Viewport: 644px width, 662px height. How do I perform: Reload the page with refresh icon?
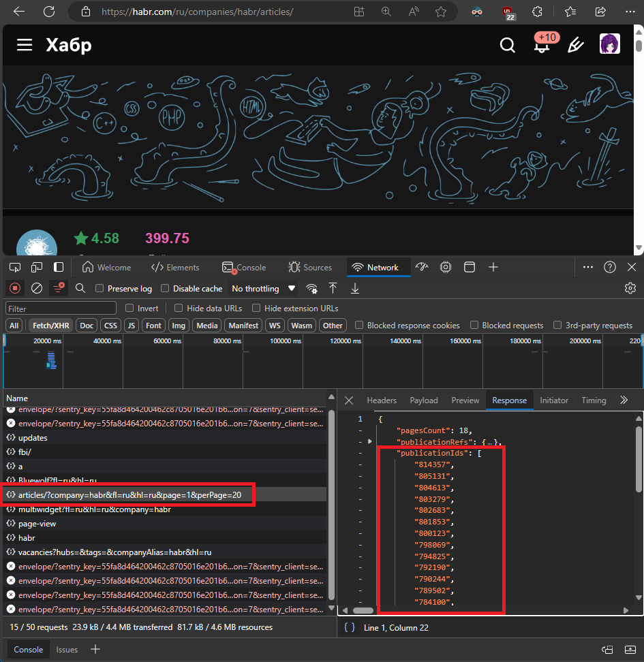tap(49, 12)
